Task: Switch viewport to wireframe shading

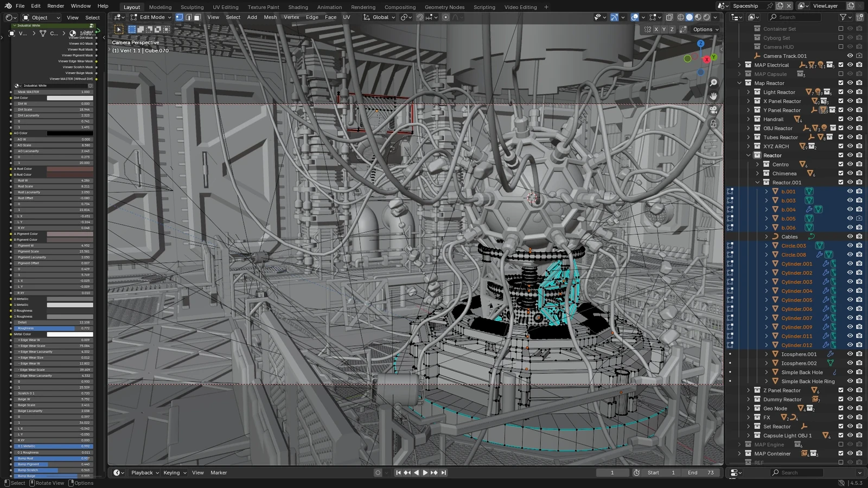Action: coord(681,17)
